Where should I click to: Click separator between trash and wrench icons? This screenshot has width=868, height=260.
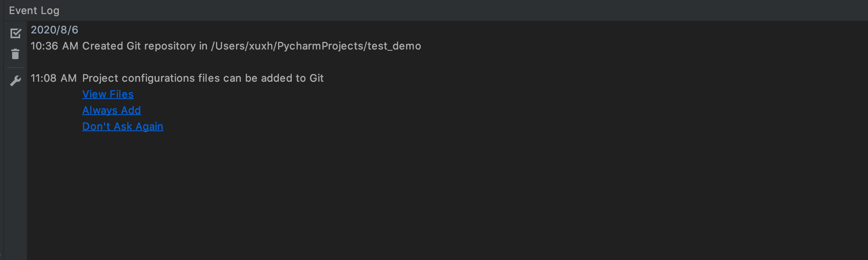click(x=15, y=68)
